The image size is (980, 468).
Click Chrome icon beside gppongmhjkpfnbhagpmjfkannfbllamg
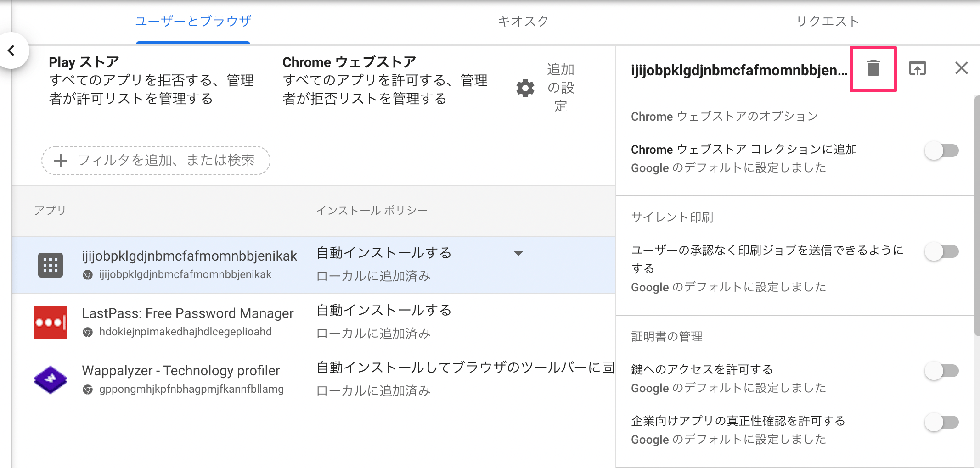click(x=88, y=390)
